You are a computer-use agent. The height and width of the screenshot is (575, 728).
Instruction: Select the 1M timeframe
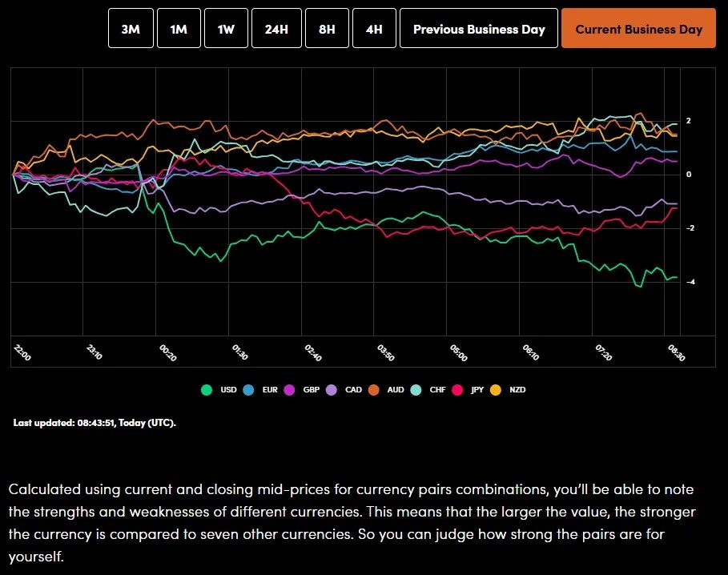(179, 28)
